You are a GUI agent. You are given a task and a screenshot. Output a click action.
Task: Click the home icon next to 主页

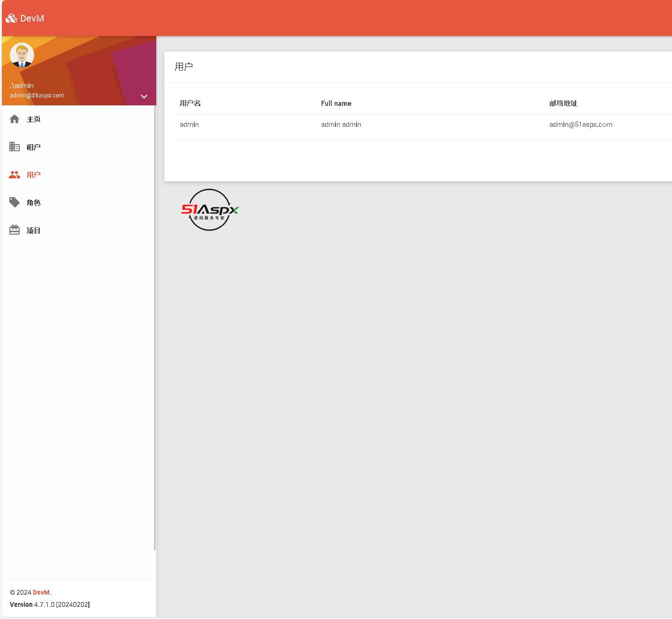click(x=15, y=119)
